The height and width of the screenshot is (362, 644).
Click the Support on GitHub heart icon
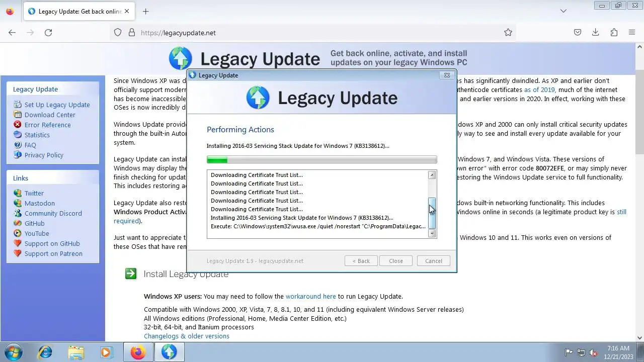pos(18,243)
